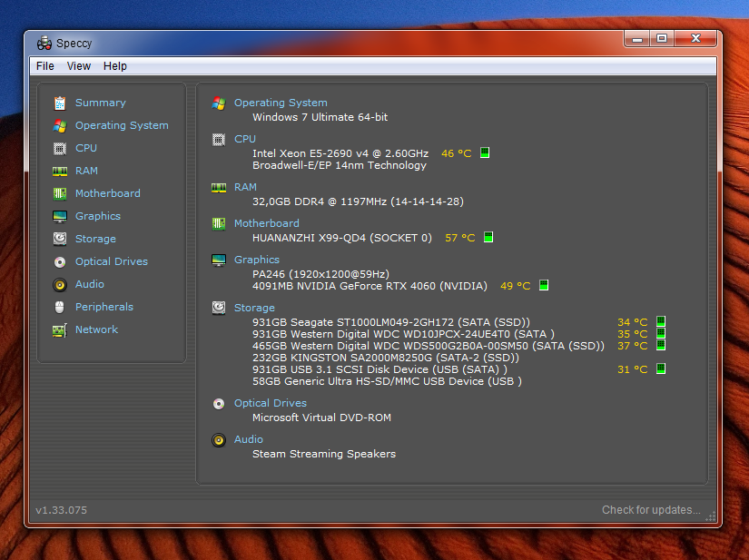Click the Summary clipboard icon in sidebar
Viewport: 749px width, 560px height.
click(x=60, y=103)
